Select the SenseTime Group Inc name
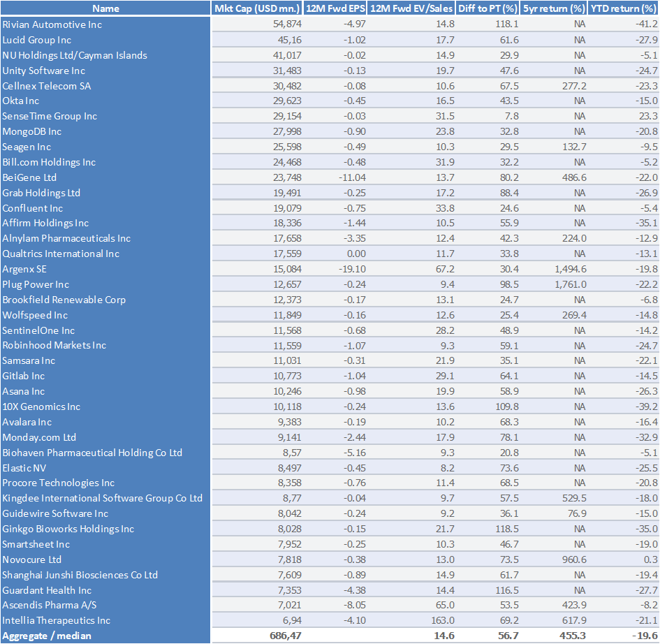 (50, 116)
